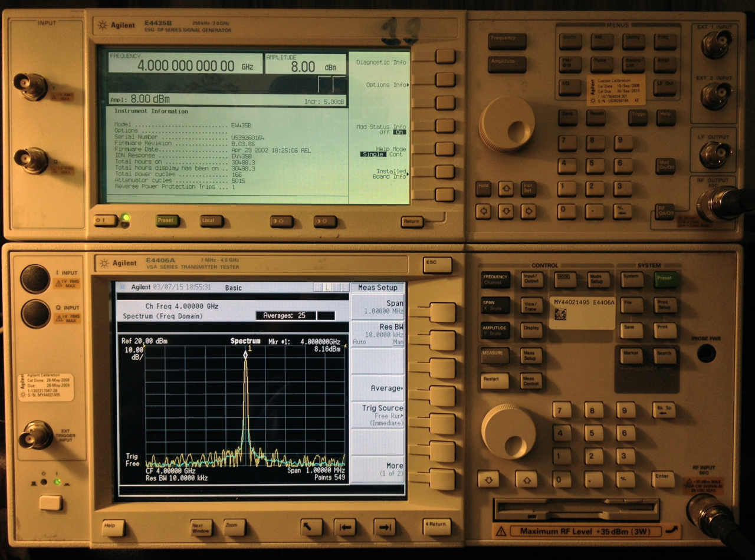Viewport: 755px width, 560px height.
Task: Tap the down arrow key on E4406A tester
Action: pos(488,479)
